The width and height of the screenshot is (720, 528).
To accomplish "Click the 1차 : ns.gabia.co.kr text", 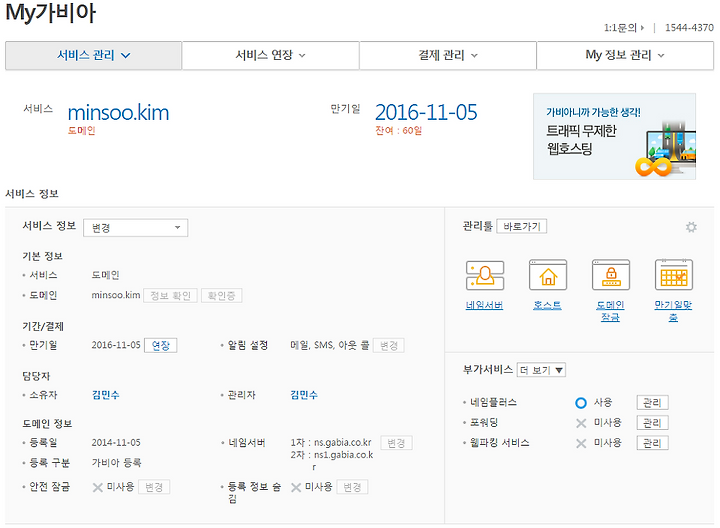I will 331,443.
